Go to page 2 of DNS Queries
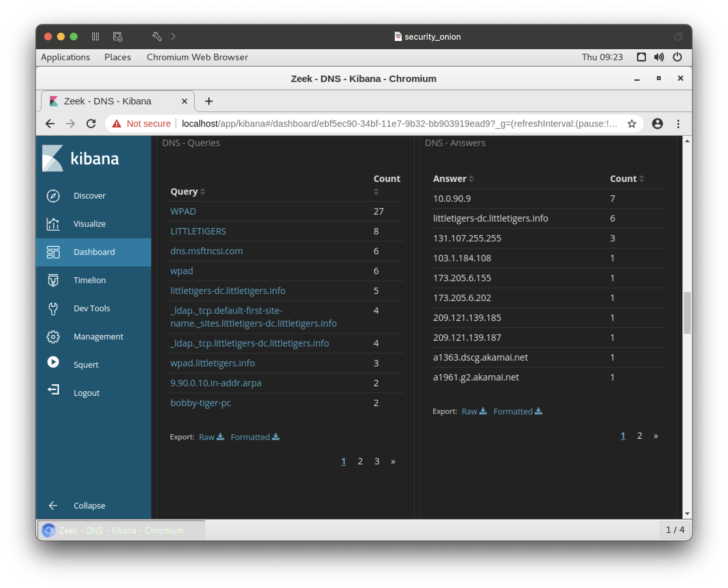This screenshot has width=728, height=588. [x=360, y=461]
